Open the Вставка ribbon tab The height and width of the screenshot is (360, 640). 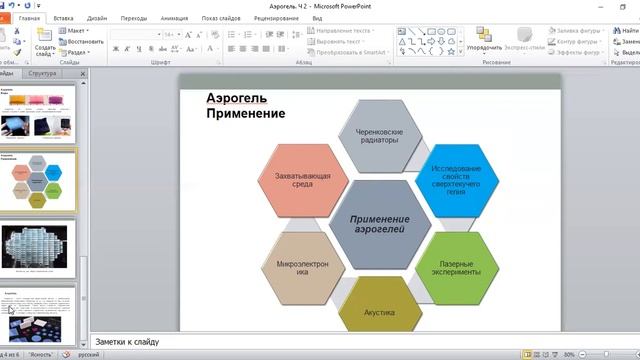coord(63,18)
